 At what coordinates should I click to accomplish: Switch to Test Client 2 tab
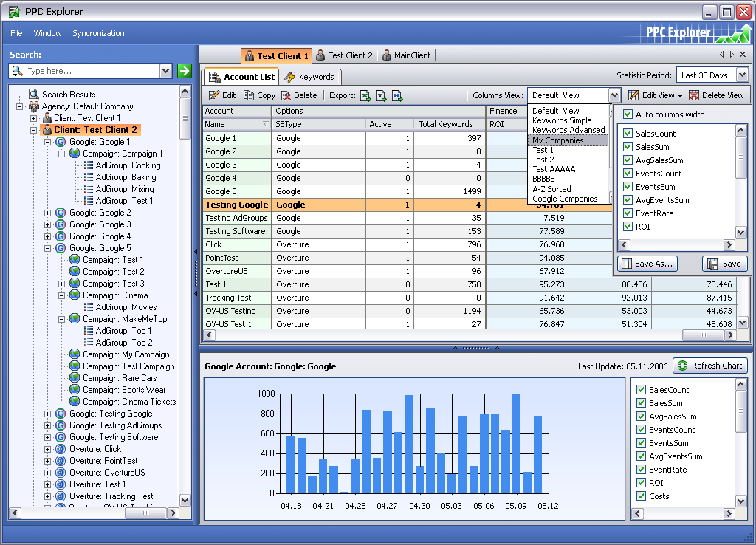point(344,55)
